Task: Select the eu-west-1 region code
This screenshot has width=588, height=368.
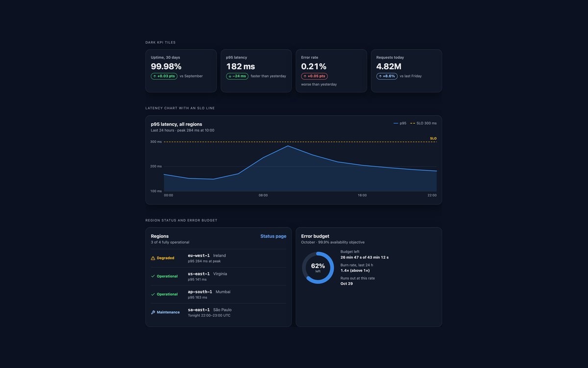Action: (x=199, y=256)
